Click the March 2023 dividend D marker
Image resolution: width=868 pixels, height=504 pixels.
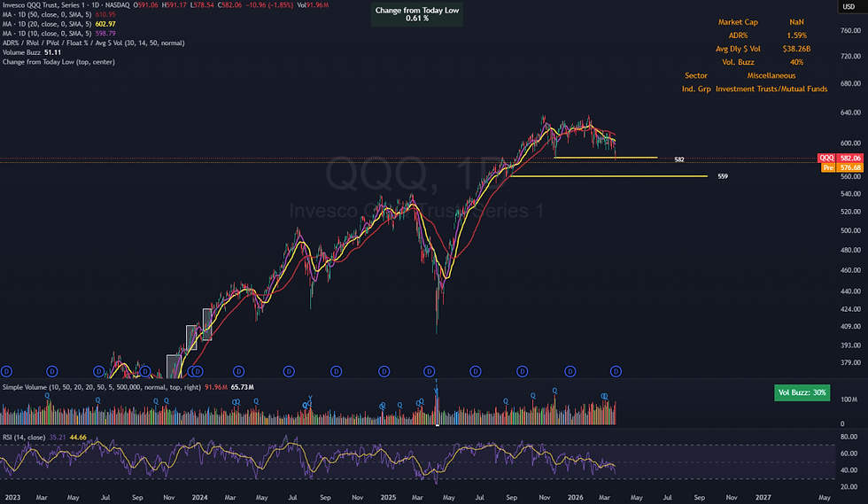pos(52,372)
